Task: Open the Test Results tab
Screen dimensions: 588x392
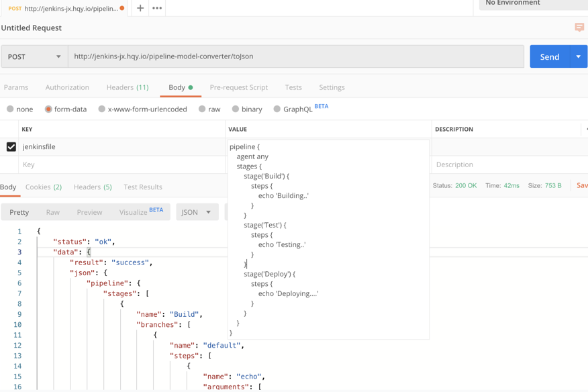Action: tap(143, 187)
